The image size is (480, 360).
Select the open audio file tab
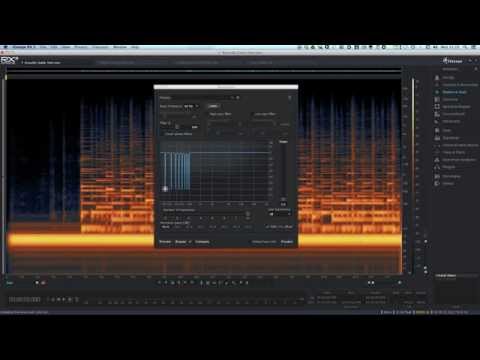[42, 62]
